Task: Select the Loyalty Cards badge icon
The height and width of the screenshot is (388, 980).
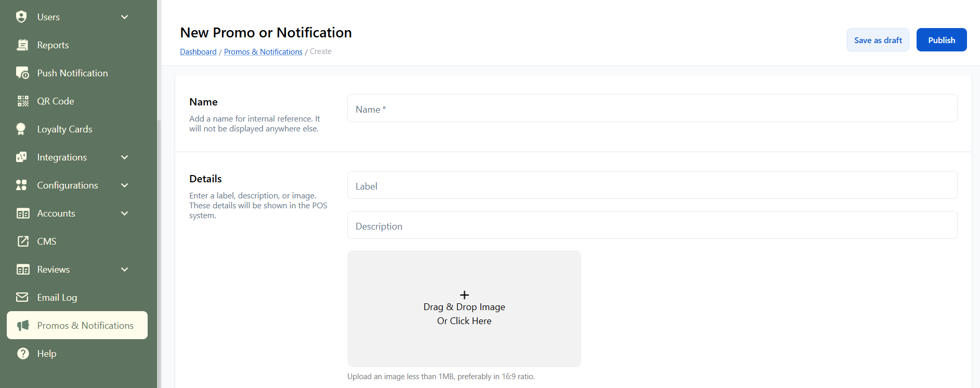Action: click(x=21, y=129)
